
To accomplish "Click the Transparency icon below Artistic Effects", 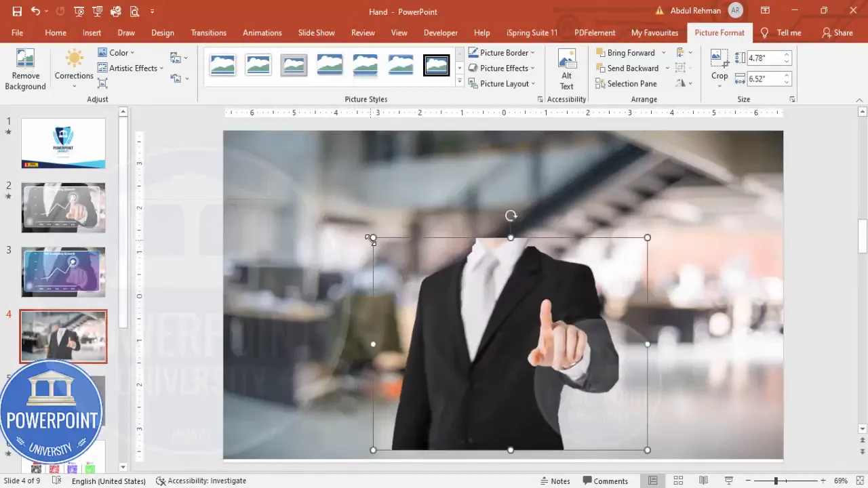I will tap(102, 83).
